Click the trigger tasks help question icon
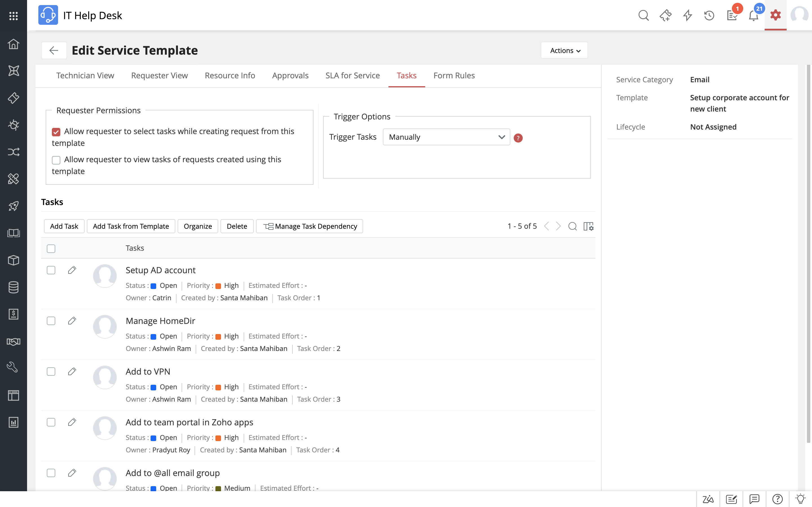Viewport: 812px width, 507px height. point(518,138)
